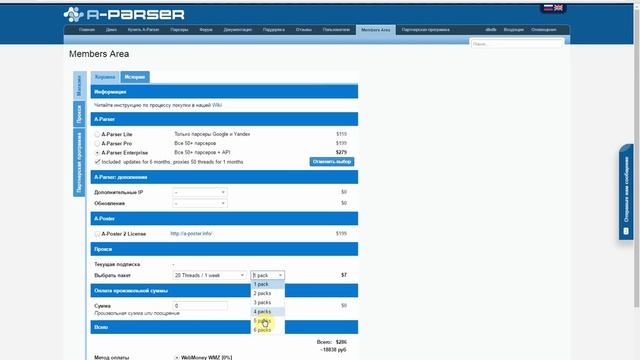Open the side feedback message widget
640x360 pixels.
coord(626,192)
